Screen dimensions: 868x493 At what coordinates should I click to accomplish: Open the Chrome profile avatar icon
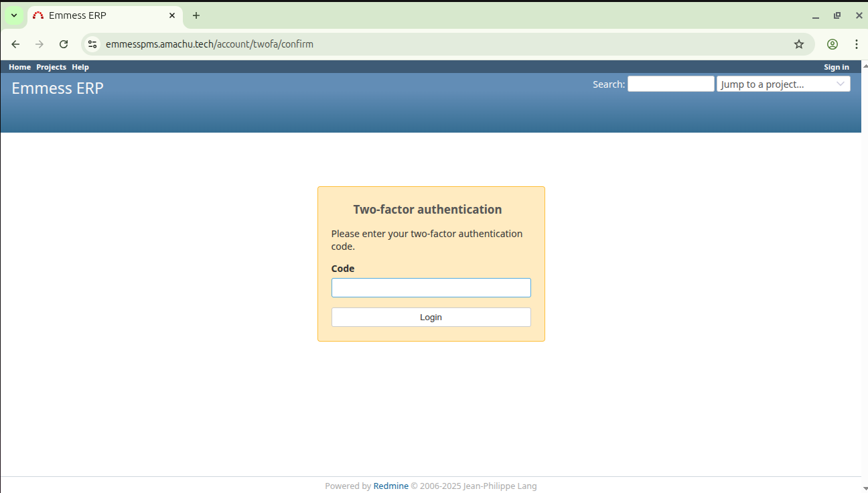point(832,44)
